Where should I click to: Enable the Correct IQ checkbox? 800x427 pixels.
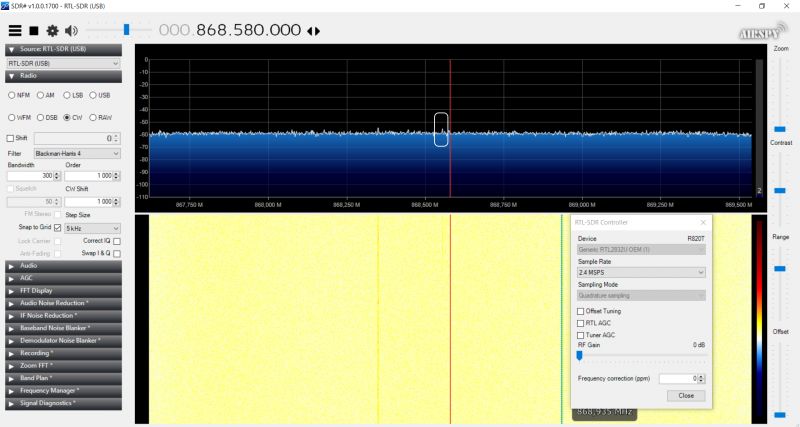pos(117,241)
